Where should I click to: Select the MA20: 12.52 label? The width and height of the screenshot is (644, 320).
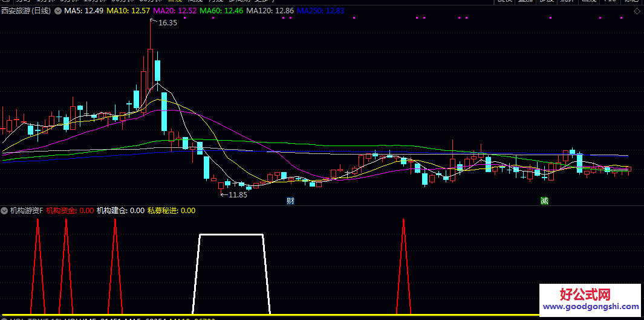pos(174,11)
